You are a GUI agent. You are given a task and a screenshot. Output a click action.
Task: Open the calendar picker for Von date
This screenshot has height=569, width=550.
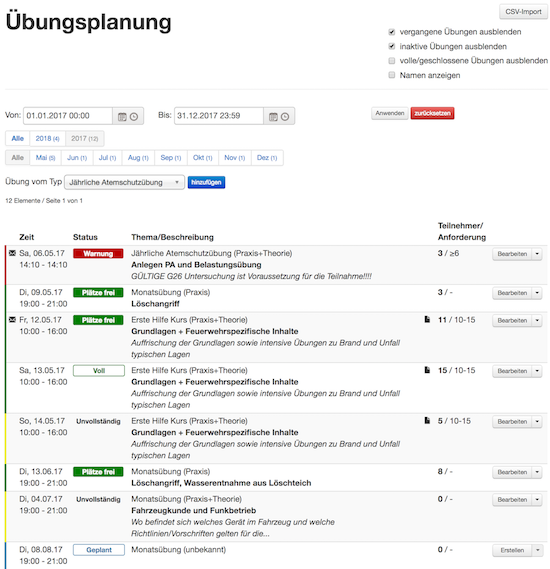point(122,116)
